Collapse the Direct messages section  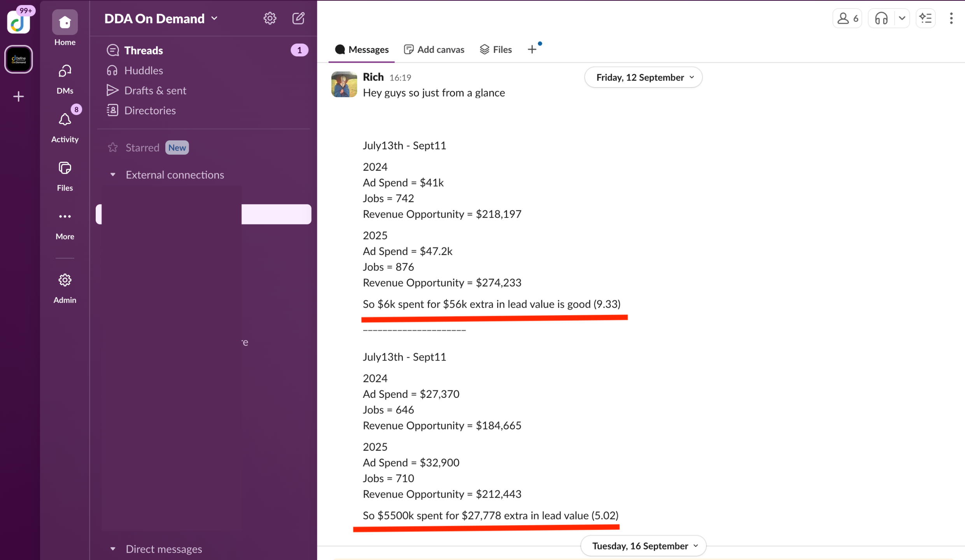coord(113,549)
